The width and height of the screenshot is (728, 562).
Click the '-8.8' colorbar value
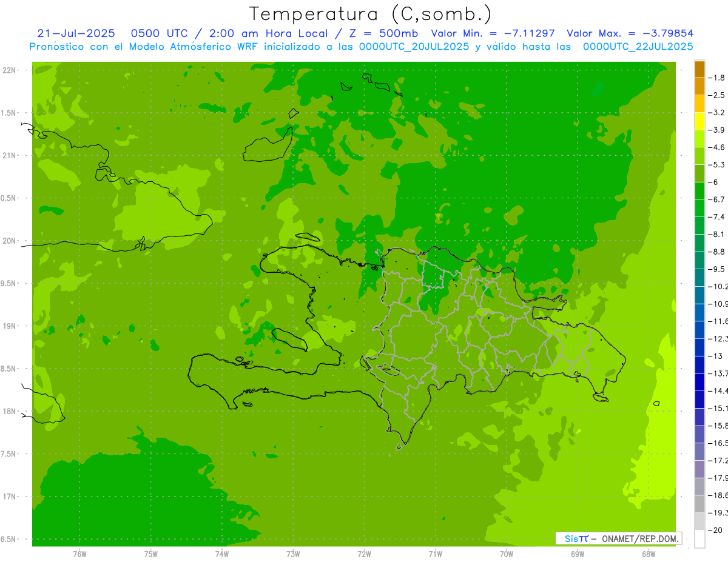pos(716,252)
